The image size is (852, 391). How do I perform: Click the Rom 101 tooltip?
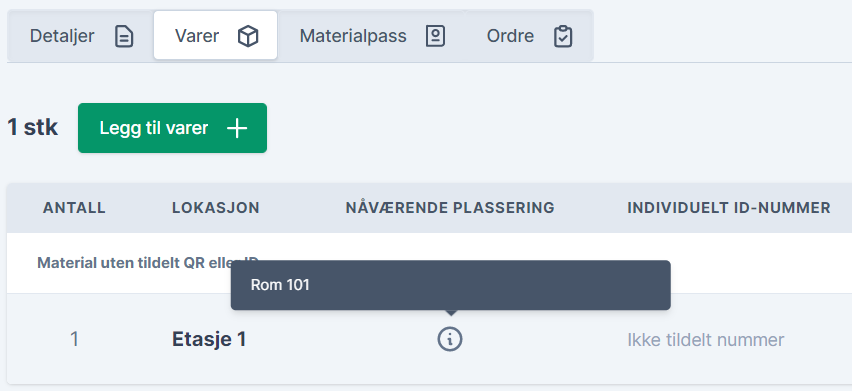point(450,285)
